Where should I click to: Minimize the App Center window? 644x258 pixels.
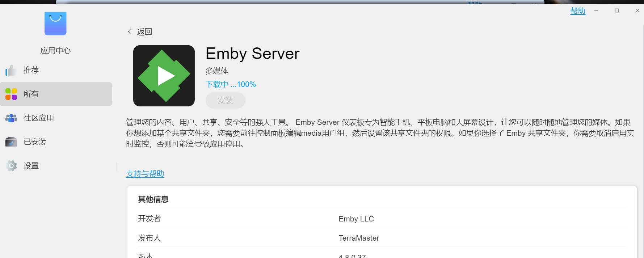pos(596,11)
